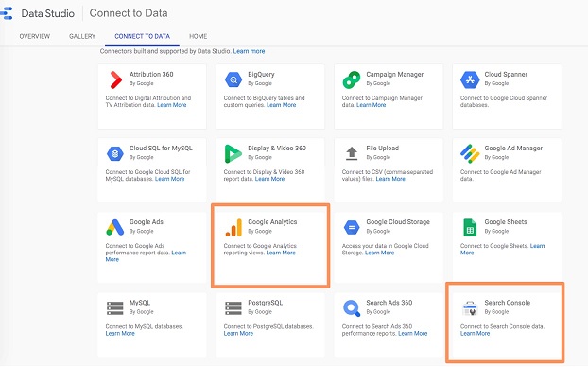The image size is (588, 367).
Task: Click the Campaign Manager green icon
Action: pyautogui.click(x=352, y=79)
